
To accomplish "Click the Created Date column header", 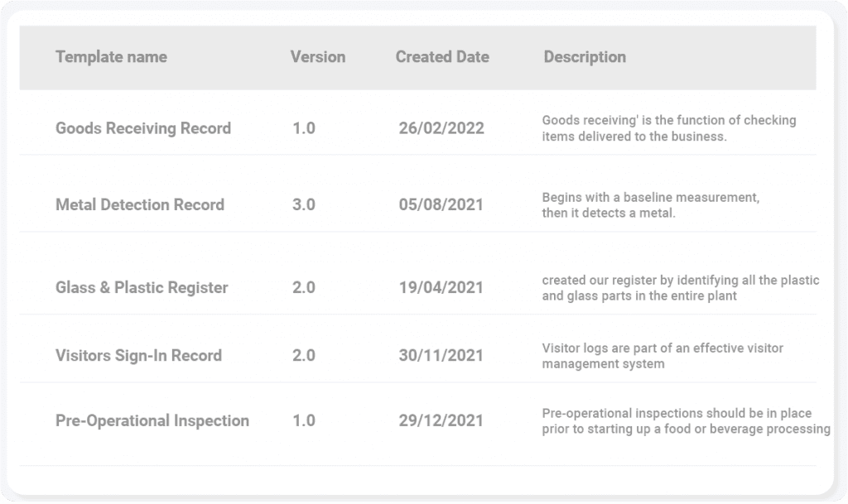I will (x=442, y=57).
